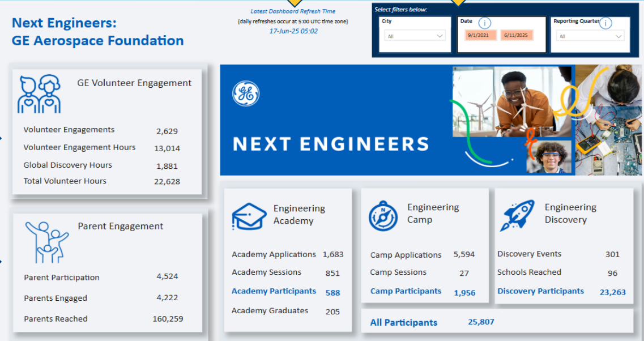
Task: Select the Academy Participants link
Action: [274, 291]
